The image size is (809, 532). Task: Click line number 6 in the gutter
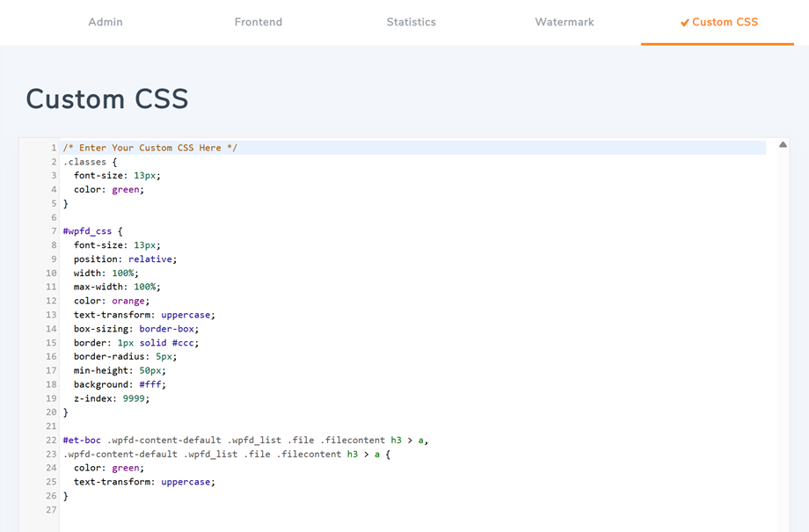coord(54,217)
